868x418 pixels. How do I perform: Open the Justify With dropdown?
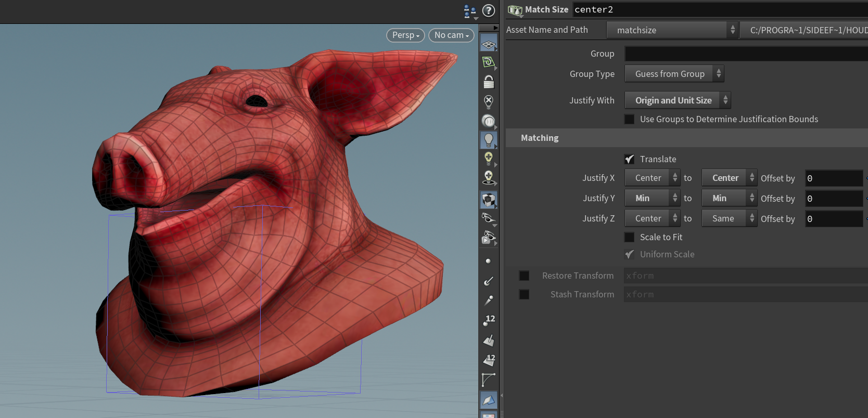(677, 100)
